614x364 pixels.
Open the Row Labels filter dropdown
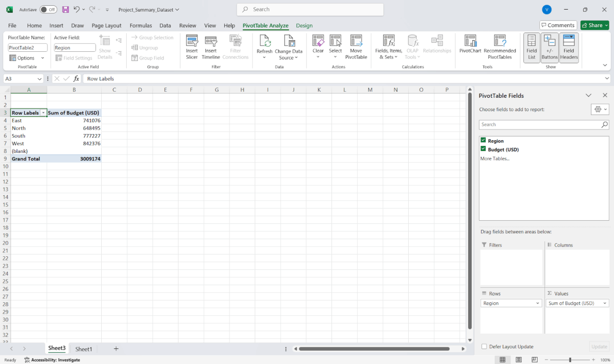tap(43, 113)
